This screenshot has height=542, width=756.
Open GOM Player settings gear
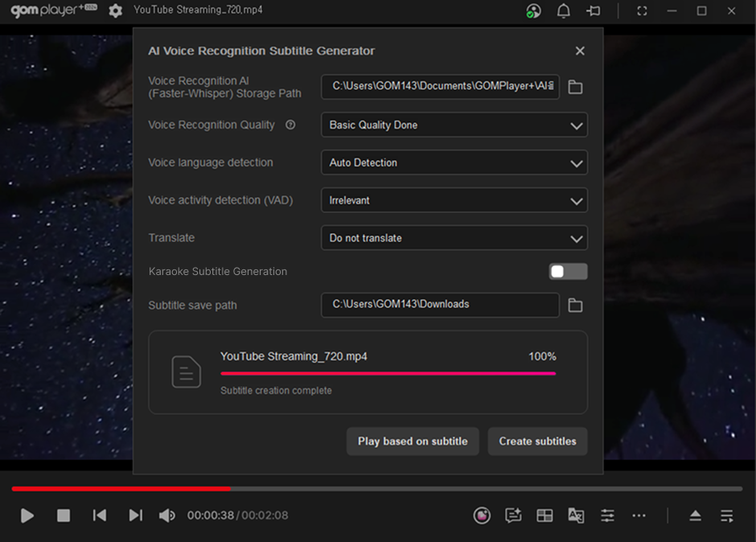(116, 10)
